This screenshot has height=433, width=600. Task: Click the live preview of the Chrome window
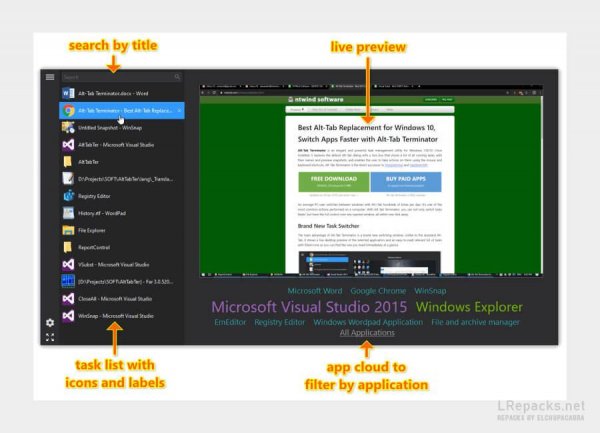tap(371, 181)
